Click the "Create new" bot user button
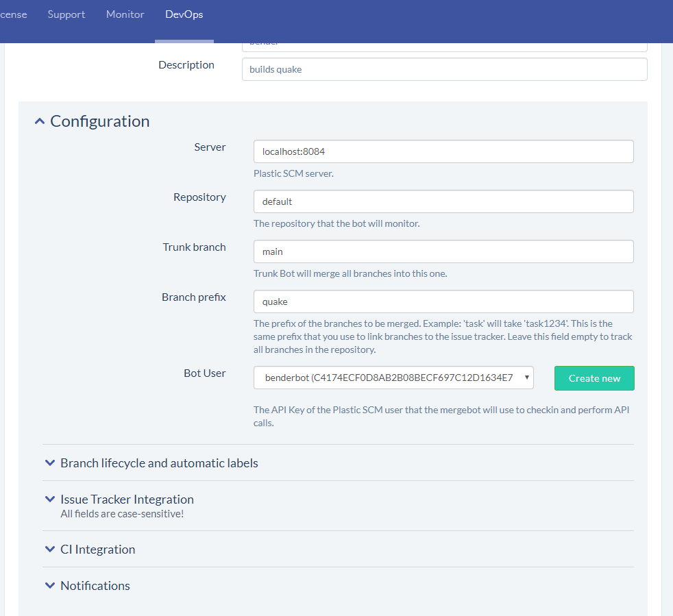 [594, 378]
